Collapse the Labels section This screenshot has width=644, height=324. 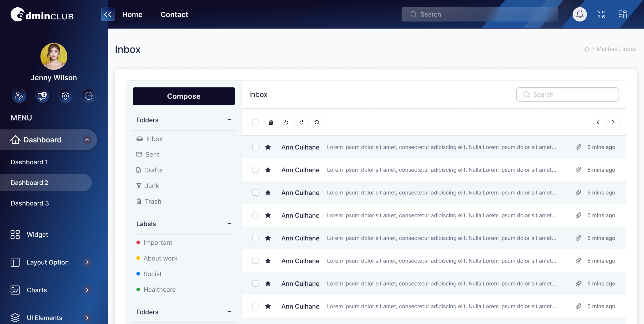tap(230, 223)
